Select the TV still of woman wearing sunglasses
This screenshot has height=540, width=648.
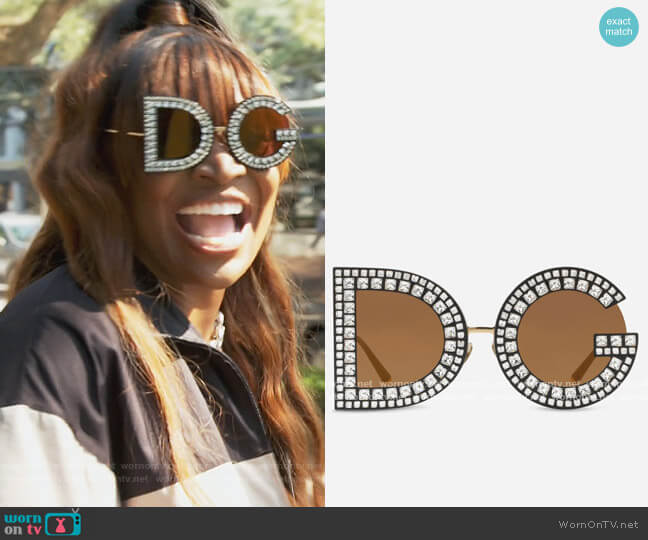click(162, 253)
